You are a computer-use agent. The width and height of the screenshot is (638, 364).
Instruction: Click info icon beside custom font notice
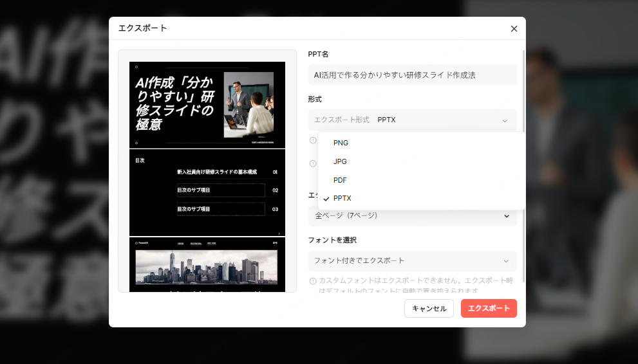(313, 281)
